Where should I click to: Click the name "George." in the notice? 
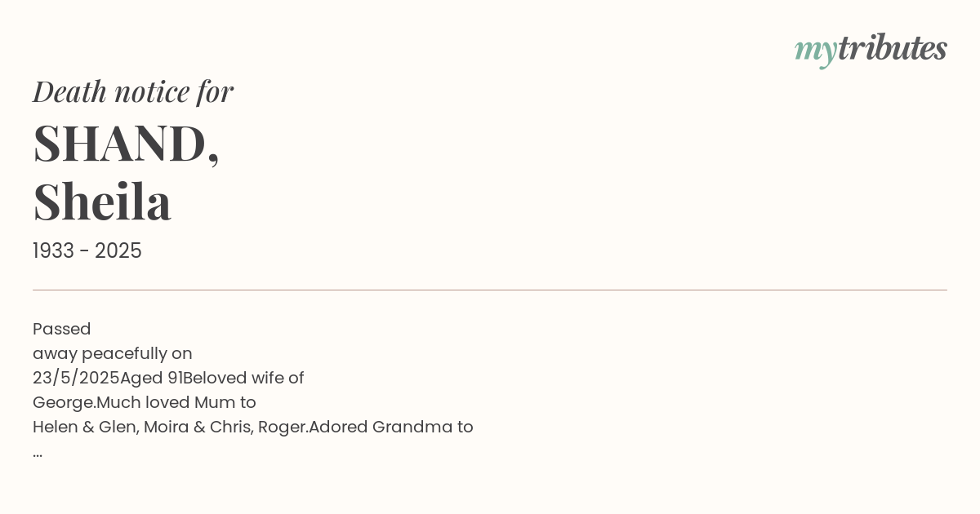[x=64, y=402]
